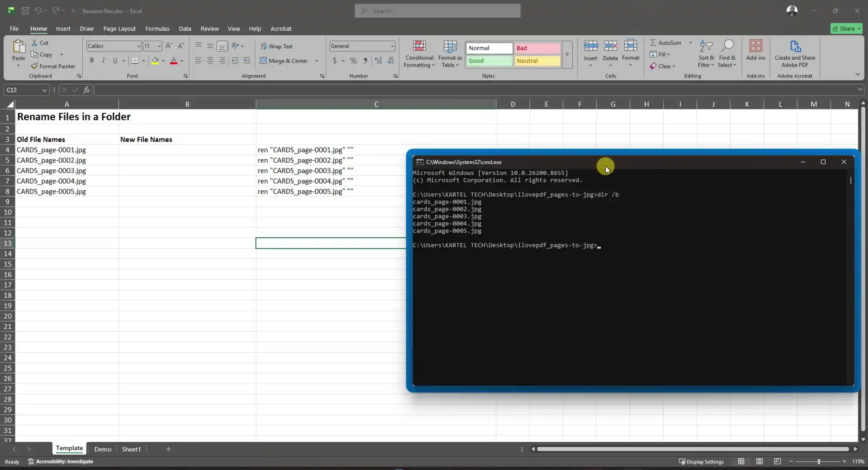868x470 pixels.
Task: Switch to the Data ribbon tab
Action: (x=185, y=29)
